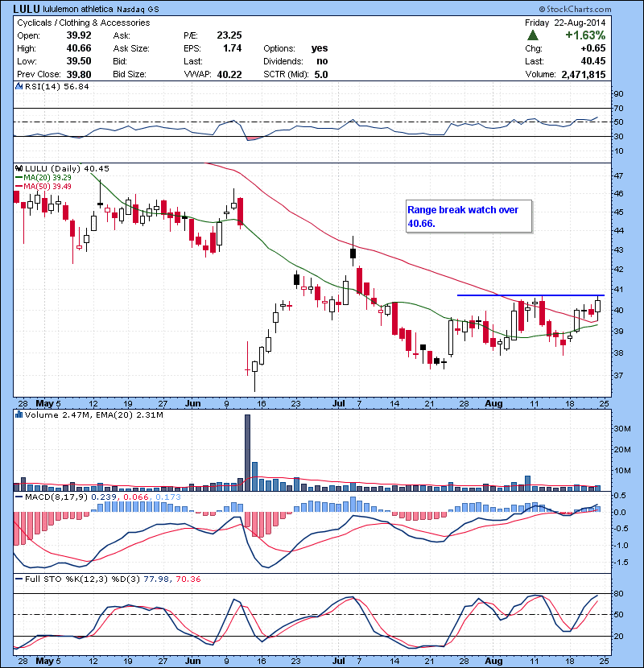The image size is (644, 668).
Task: Click the 'Nasdaq GS' exchange label
Action: [138, 9]
